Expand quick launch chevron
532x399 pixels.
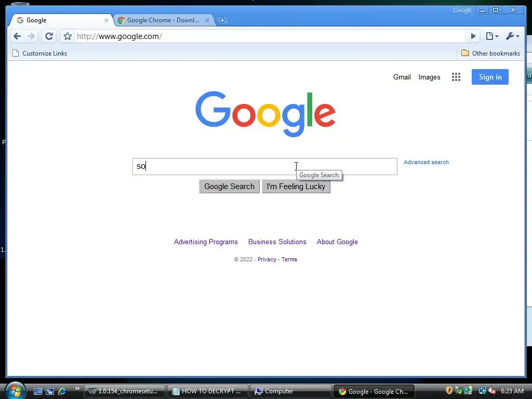pyautogui.click(x=77, y=389)
